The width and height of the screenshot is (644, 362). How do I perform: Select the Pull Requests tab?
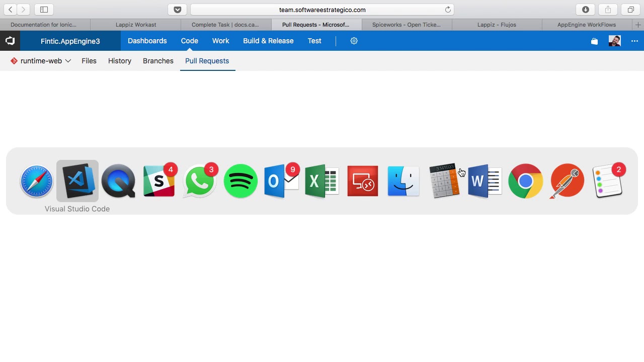tap(207, 61)
